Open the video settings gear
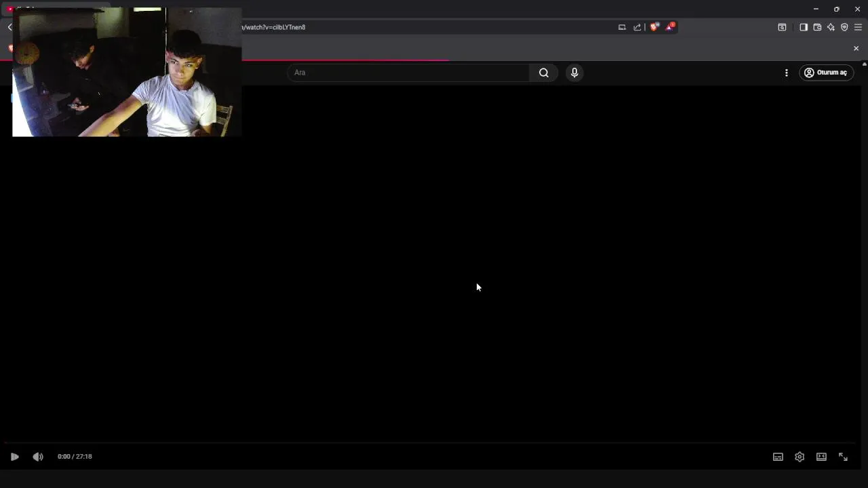This screenshot has height=488, width=868. (x=800, y=457)
